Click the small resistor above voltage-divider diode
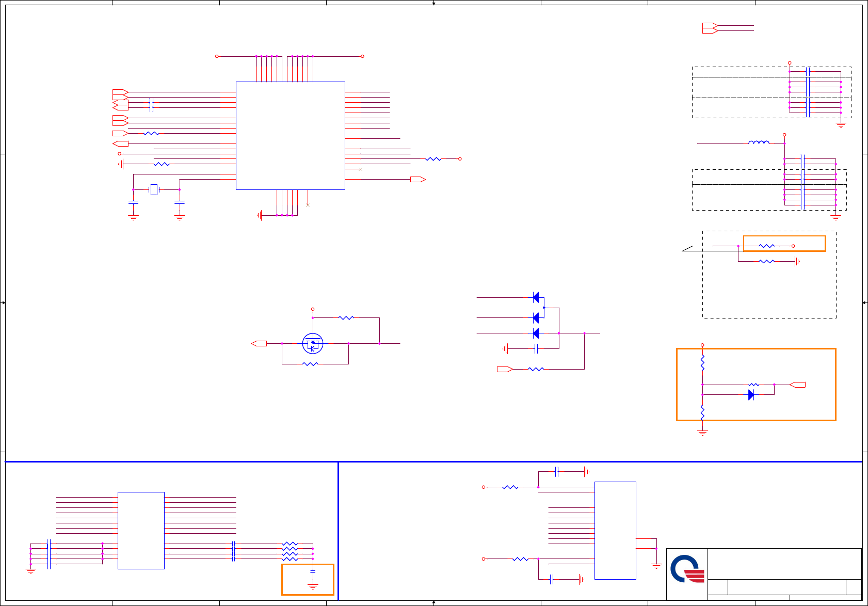Image resolution: width=868 pixels, height=606 pixels. pyautogui.click(x=754, y=385)
